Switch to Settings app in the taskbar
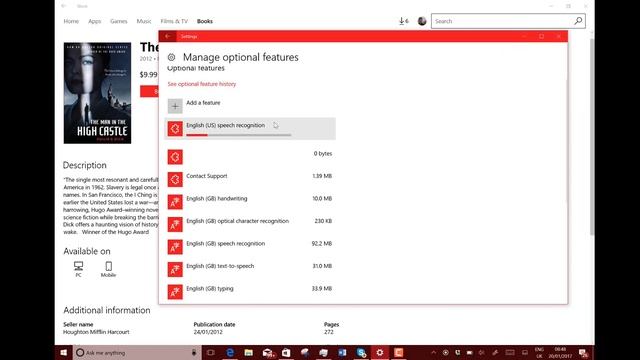 pos(380,353)
